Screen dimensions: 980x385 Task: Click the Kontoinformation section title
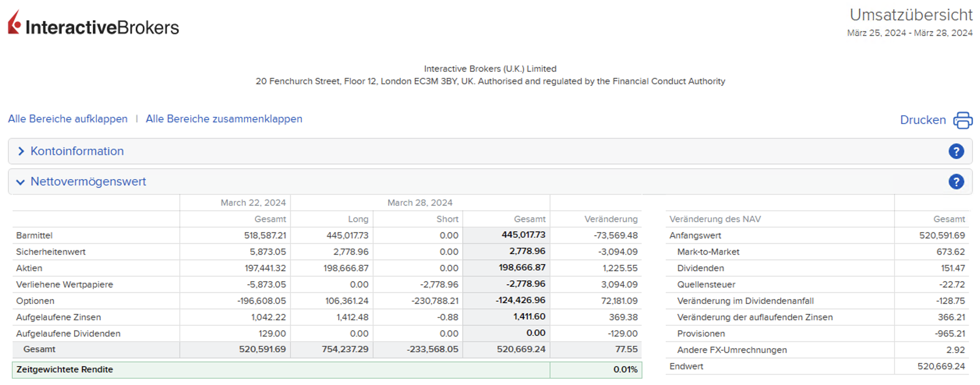click(77, 151)
